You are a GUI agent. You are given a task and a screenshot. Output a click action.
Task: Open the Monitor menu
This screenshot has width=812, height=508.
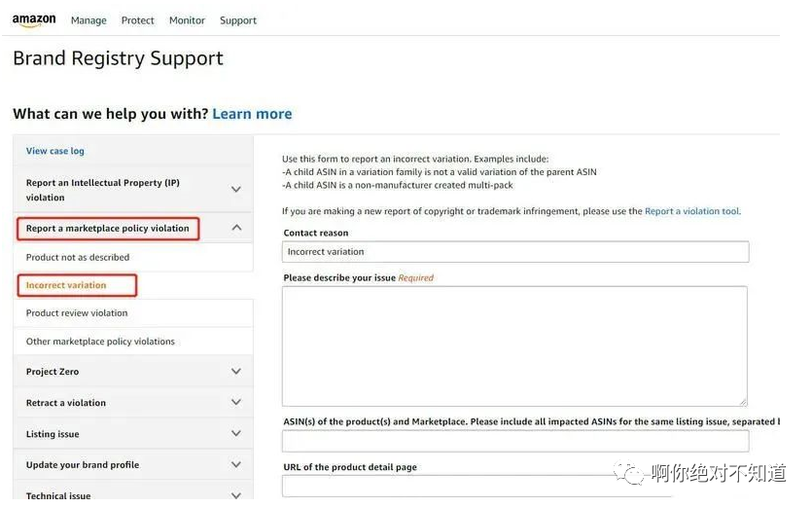pyautogui.click(x=187, y=20)
